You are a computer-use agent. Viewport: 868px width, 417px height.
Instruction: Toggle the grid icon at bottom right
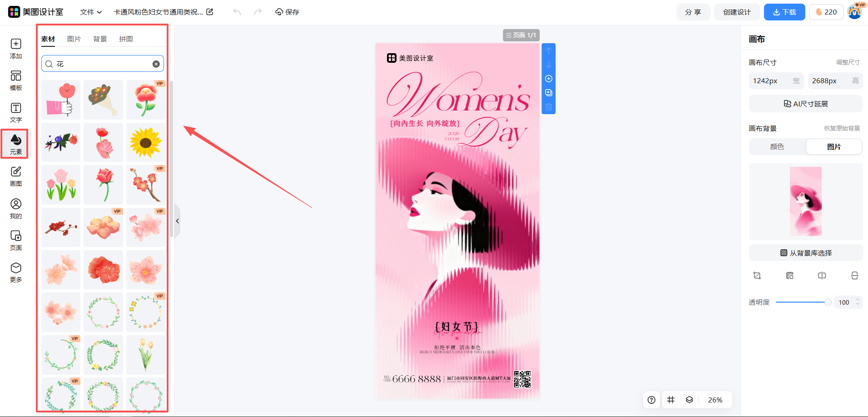click(670, 400)
